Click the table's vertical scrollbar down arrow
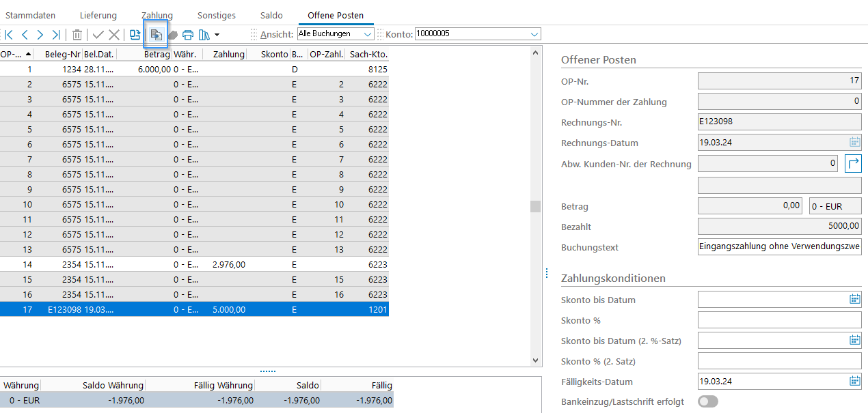Image resolution: width=868 pixels, height=413 pixels. pos(536,360)
